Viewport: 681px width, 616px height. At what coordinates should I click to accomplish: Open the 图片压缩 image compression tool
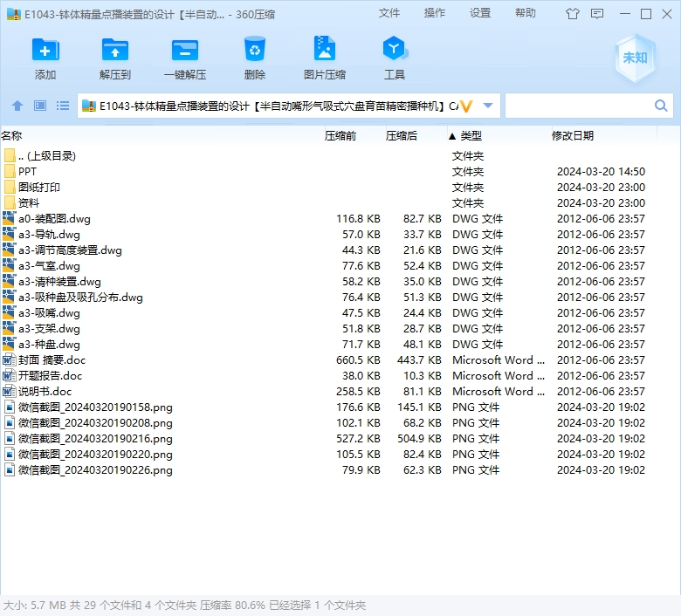[x=325, y=48]
